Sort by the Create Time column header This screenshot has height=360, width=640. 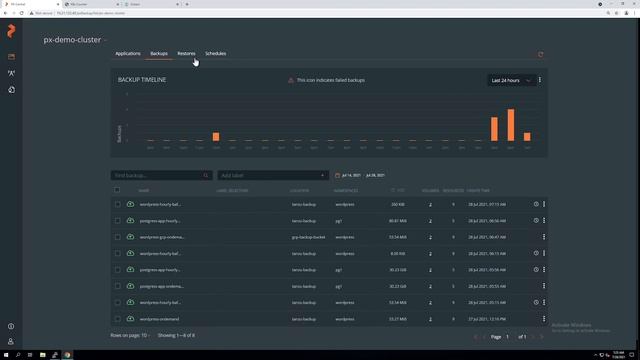coord(478,191)
